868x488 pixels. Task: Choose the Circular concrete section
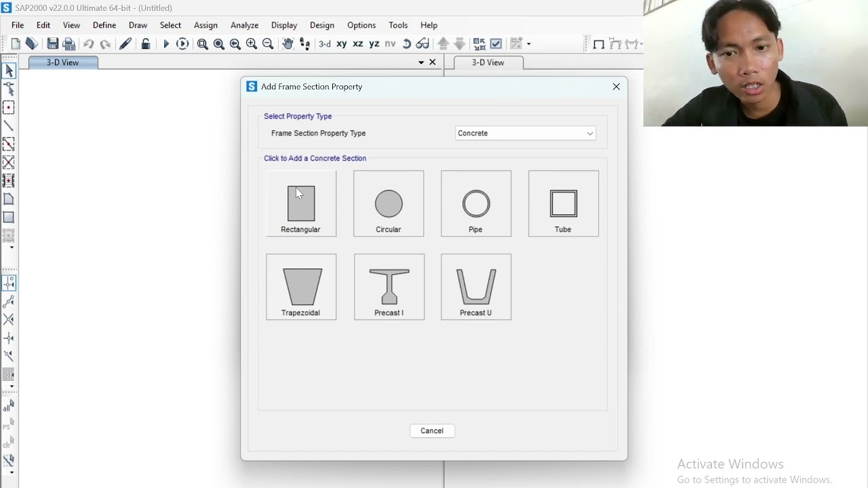[389, 203]
